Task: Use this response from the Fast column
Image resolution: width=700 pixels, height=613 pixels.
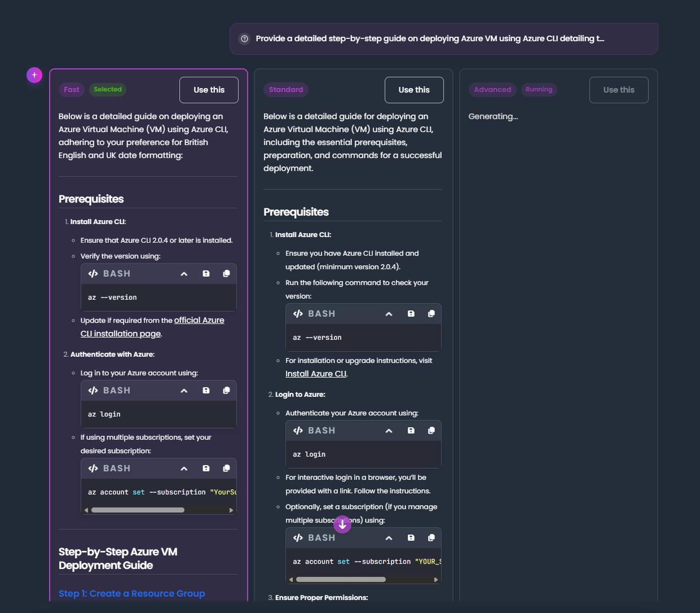Action: point(209,90)
